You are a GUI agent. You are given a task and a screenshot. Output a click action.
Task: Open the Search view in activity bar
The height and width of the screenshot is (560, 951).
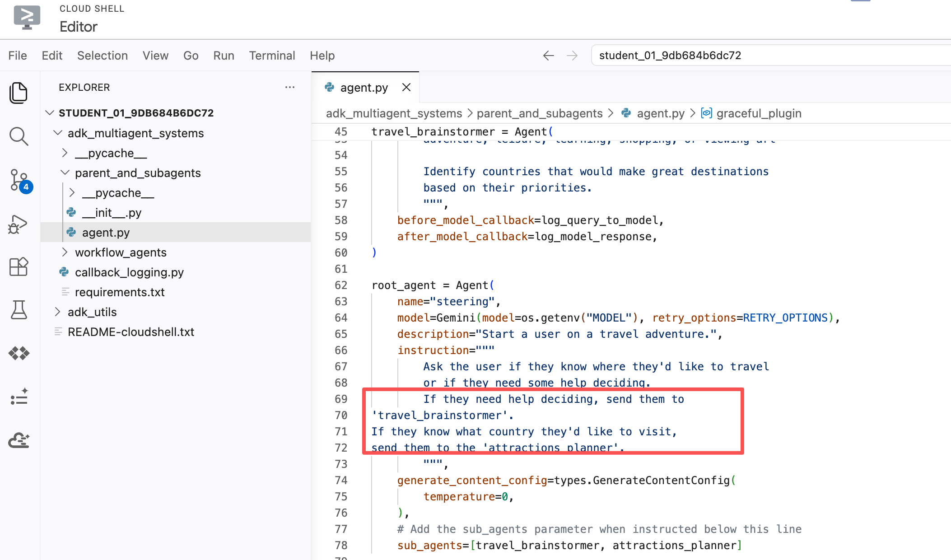(19, 136)
